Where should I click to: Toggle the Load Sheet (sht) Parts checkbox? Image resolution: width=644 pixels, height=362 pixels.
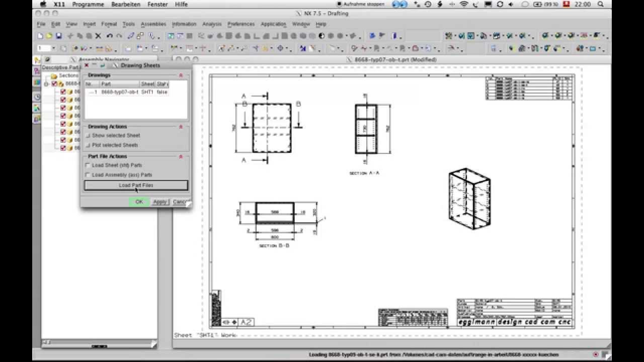tap(88, 165)
